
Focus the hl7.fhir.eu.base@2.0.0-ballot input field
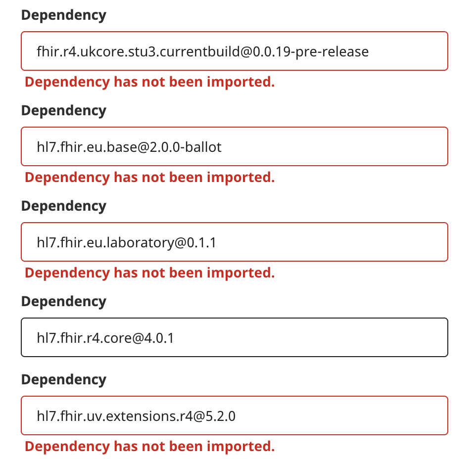pos(234,146)
